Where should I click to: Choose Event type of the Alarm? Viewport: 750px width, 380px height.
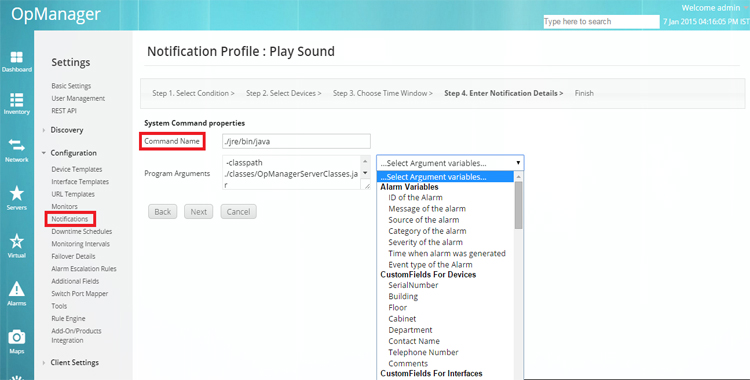click(x=430, y=265)
